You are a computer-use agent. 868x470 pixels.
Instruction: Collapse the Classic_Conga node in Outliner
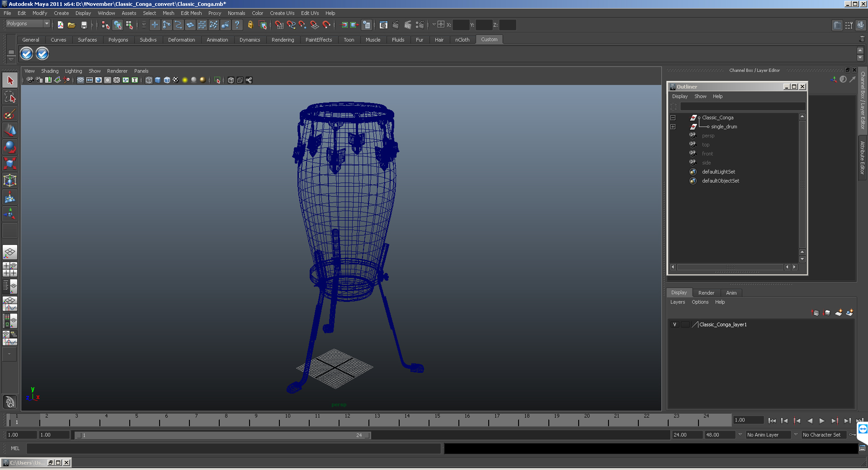pyautogui.click(x=673, y=117)
